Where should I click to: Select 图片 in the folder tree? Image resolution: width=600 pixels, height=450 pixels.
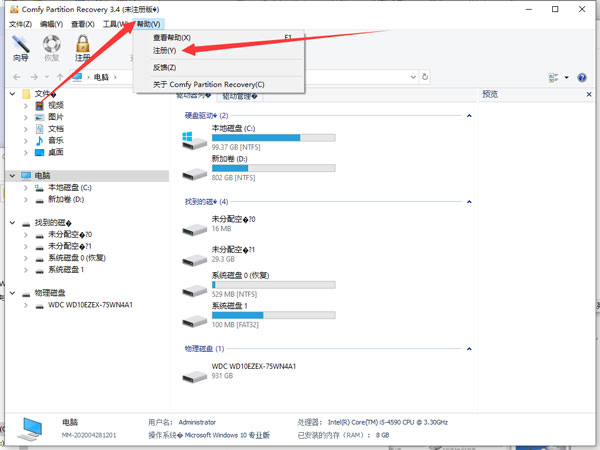point(56,117)
